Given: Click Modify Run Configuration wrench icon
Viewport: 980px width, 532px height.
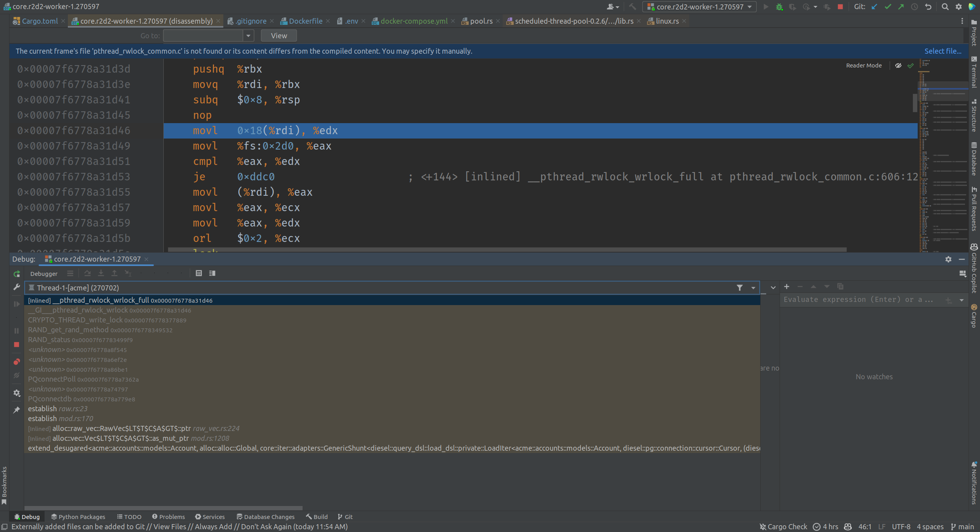Looking at the screenshot, I should click(x=17, y=287).
